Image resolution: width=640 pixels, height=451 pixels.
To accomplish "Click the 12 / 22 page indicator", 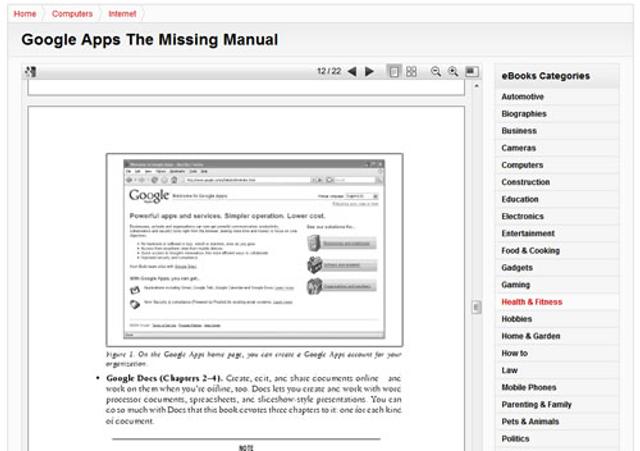I will [x=329, y=71].
